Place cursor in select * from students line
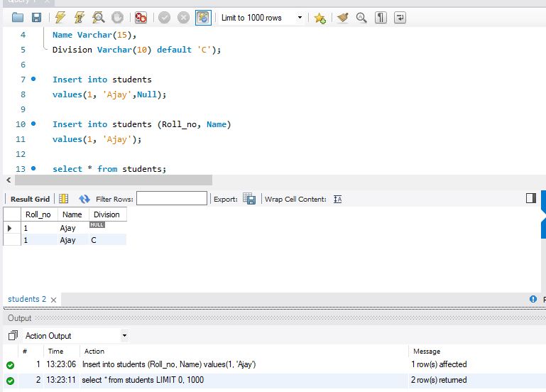The image size is (546, 392). click(109, 169)
